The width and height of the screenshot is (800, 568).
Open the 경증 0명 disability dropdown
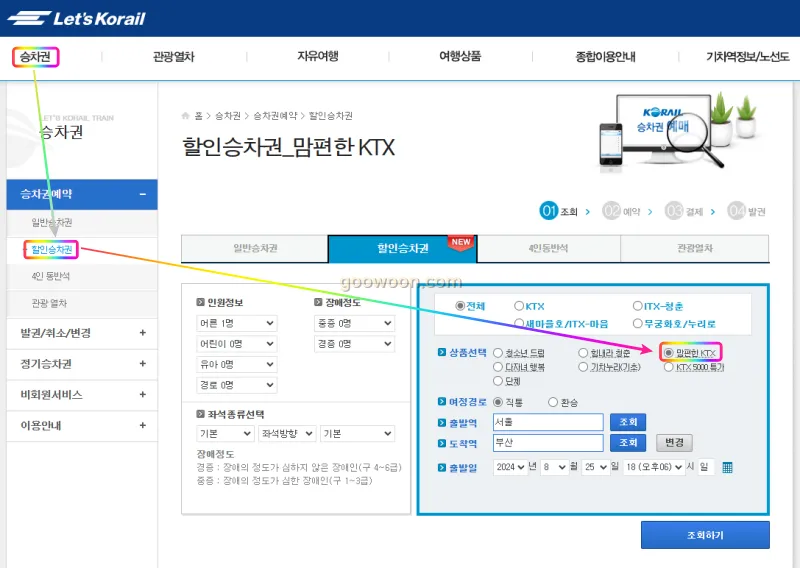[354, 344]
